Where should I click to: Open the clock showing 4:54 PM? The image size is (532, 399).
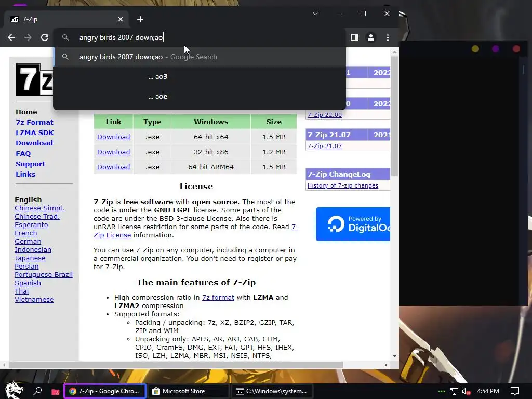coord(488,391)
